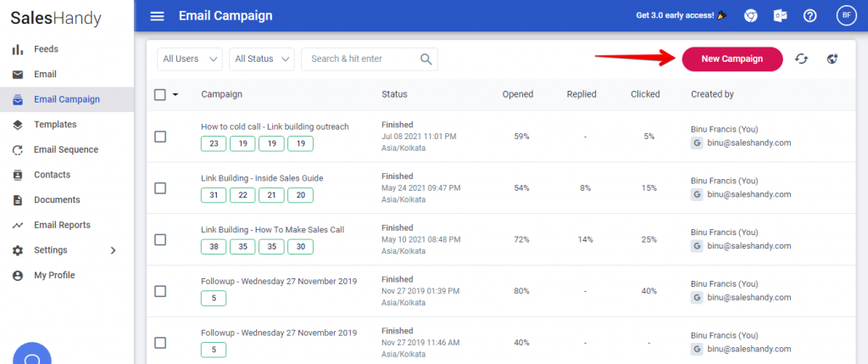Open Link Building - How To Make Sales Call

[x=273, y=229]
